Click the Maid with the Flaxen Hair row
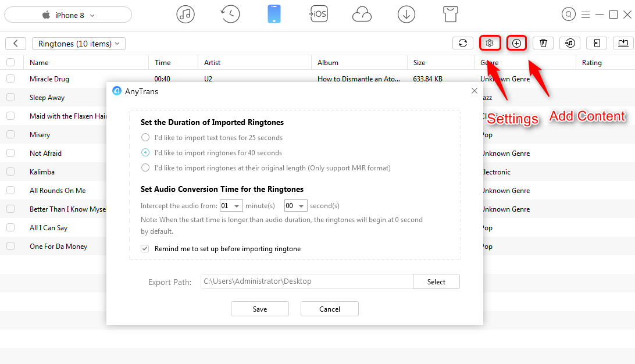This screenshot has height=364, width=635. (x=67, y=116)
